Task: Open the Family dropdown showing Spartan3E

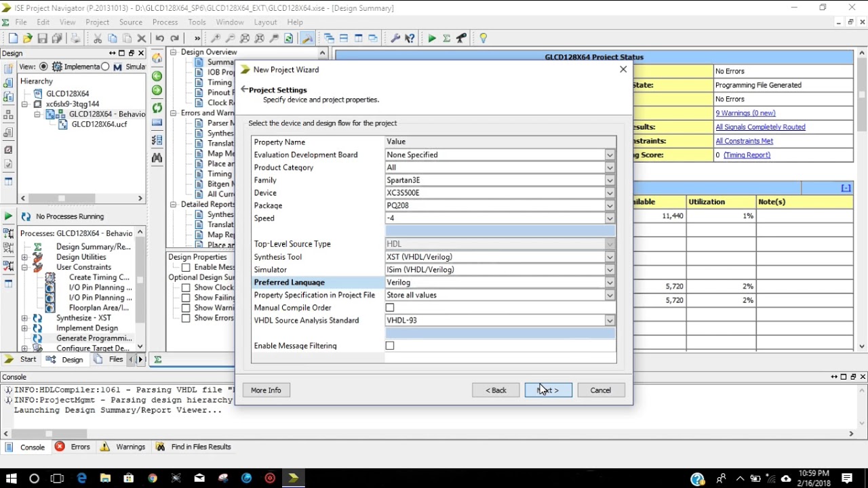Action: tap(500, 180)
